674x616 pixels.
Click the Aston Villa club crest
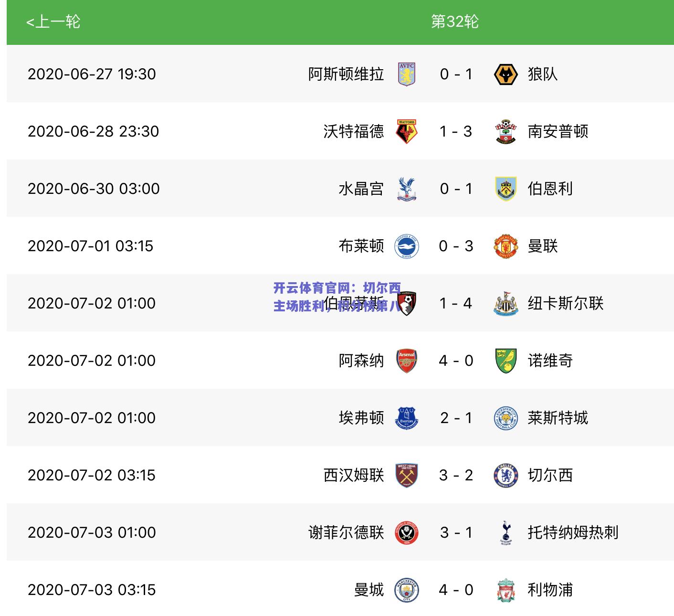pyautogui.click(x=407, y=74)
